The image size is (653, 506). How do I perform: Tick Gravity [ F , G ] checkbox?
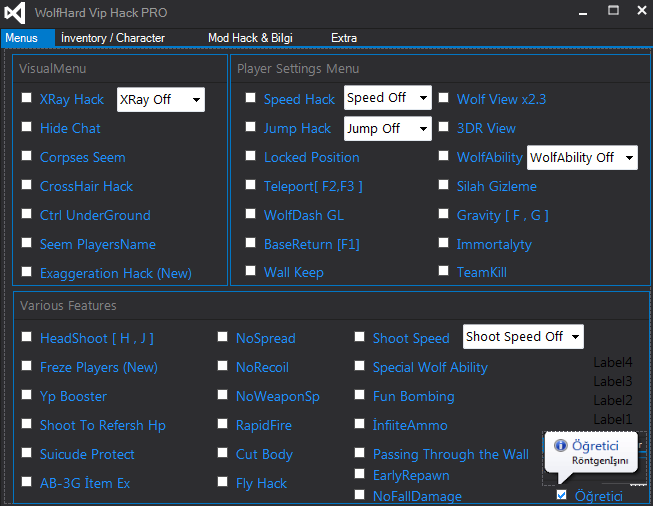[444, 214]
